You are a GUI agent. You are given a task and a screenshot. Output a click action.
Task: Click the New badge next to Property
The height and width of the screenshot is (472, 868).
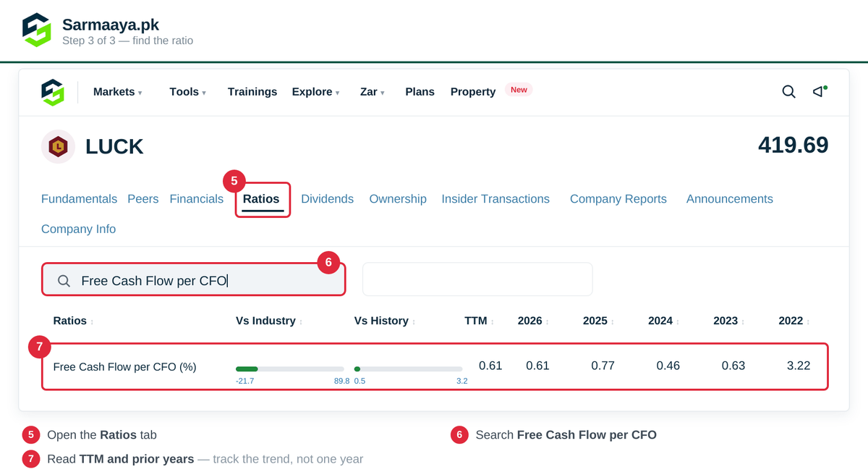519,90
